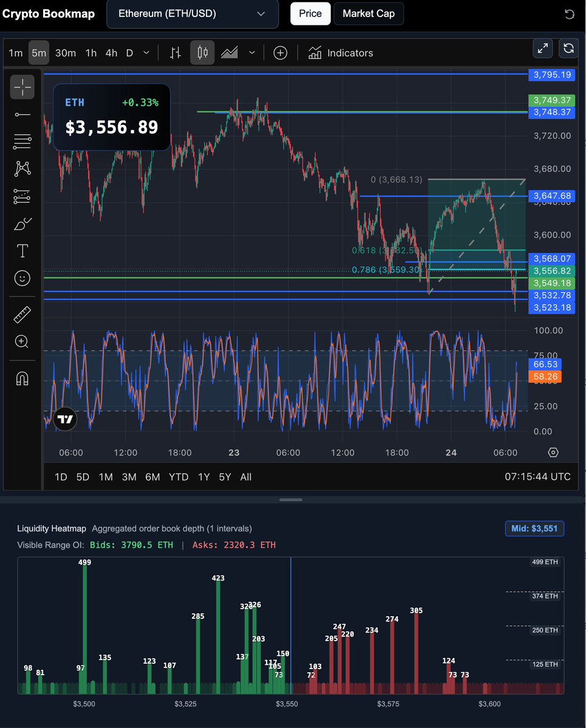This screenshot has height=728, width=586.
Task: Open the forecasting and measurement tools
Action: tap(22, 196)
